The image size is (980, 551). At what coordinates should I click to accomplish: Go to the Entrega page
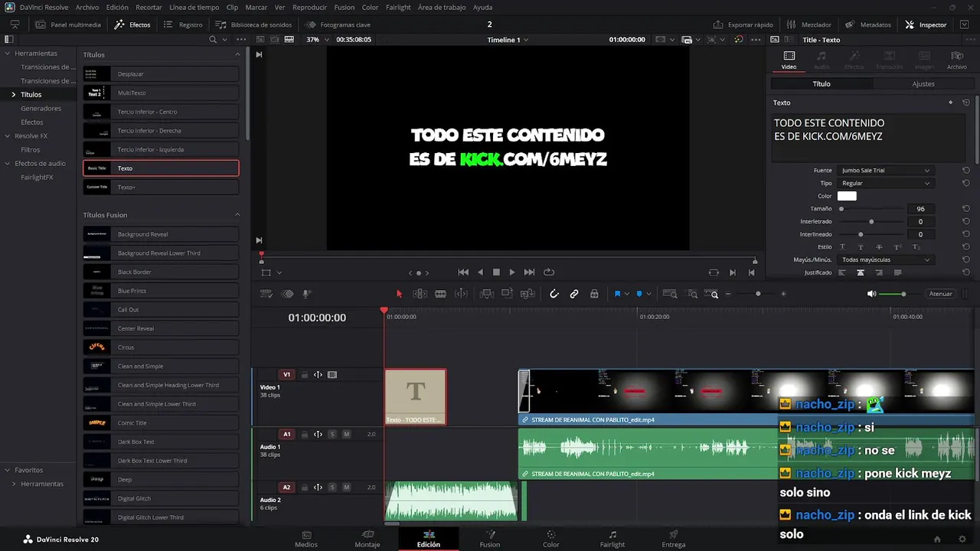pos(673,539)
